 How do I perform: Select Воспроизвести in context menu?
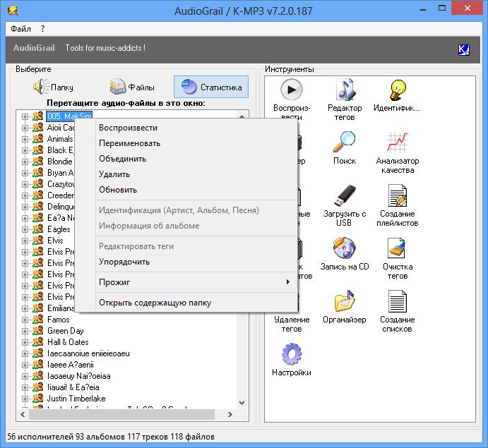point(186,128)
